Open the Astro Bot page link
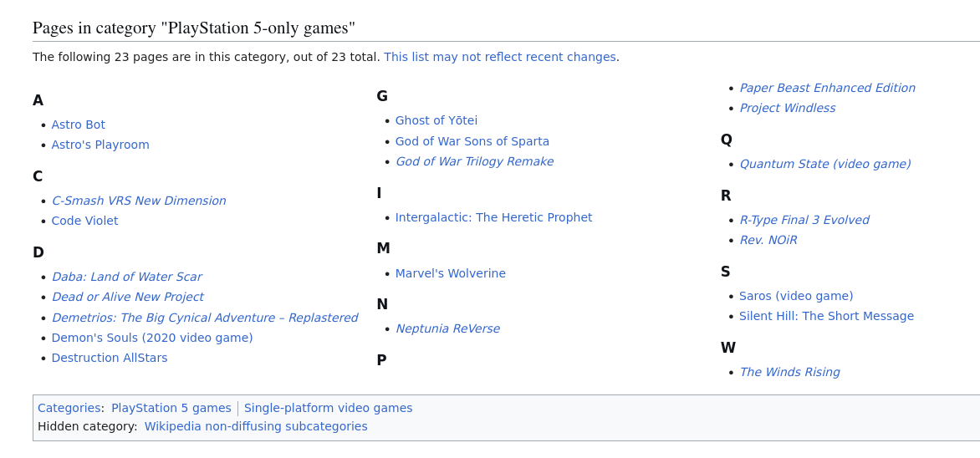This screenshot has width=980, height=458. tap(78, 125)
